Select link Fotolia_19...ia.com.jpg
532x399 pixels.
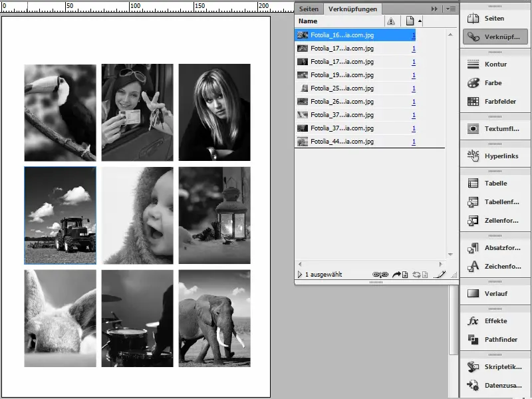pyautogui.click(x=356, y=75)
